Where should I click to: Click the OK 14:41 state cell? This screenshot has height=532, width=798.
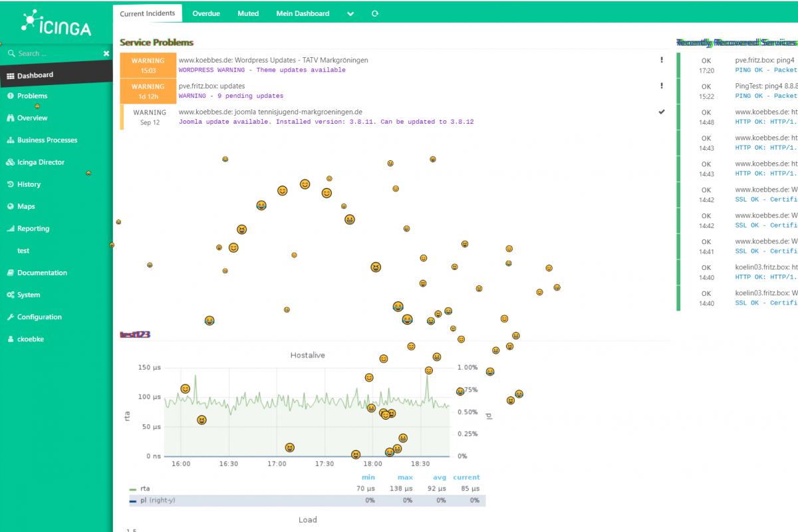click(x=706, y=247)
